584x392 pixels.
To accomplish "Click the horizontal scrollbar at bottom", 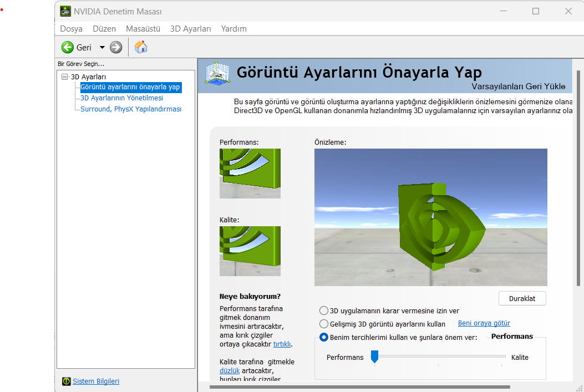I will (359, 387).
